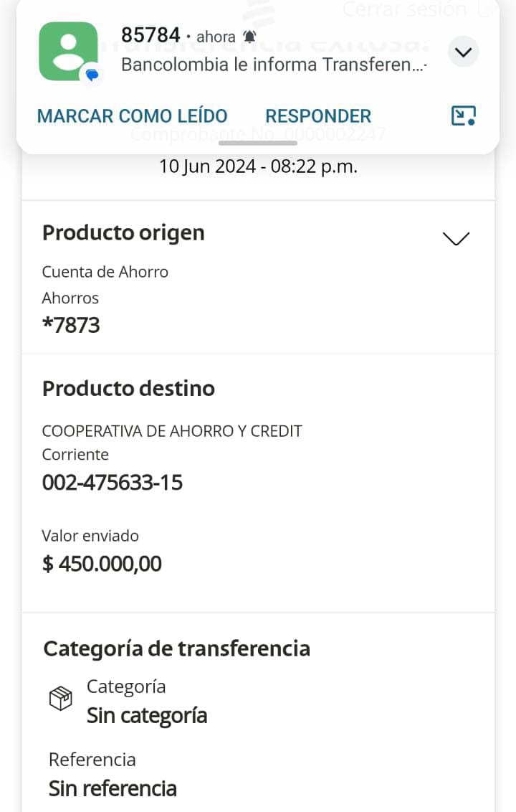Tap the blue Messages app badge
This screenshot has width=516, height=812.
92,75
